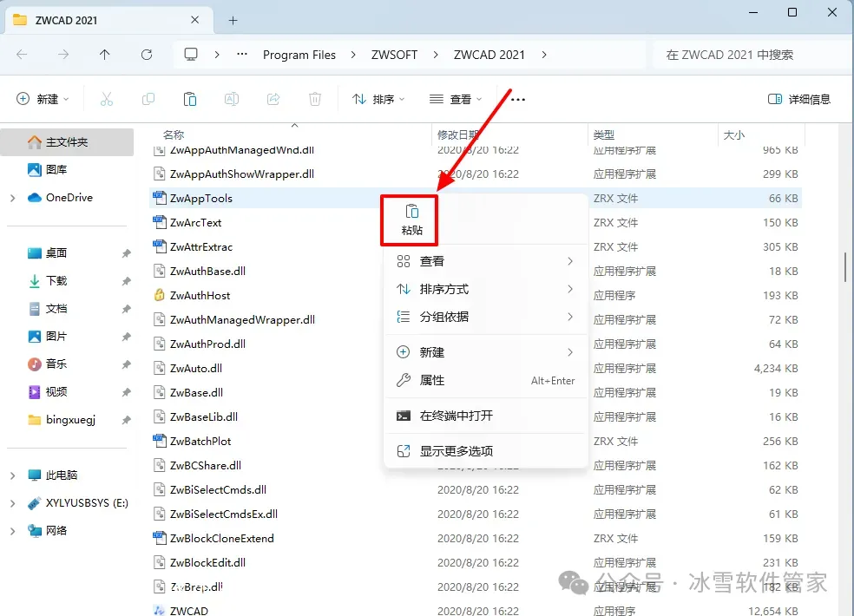Click the Share icon in the toolbar
This screenshot has height=616, width=854.
(273, 99)
